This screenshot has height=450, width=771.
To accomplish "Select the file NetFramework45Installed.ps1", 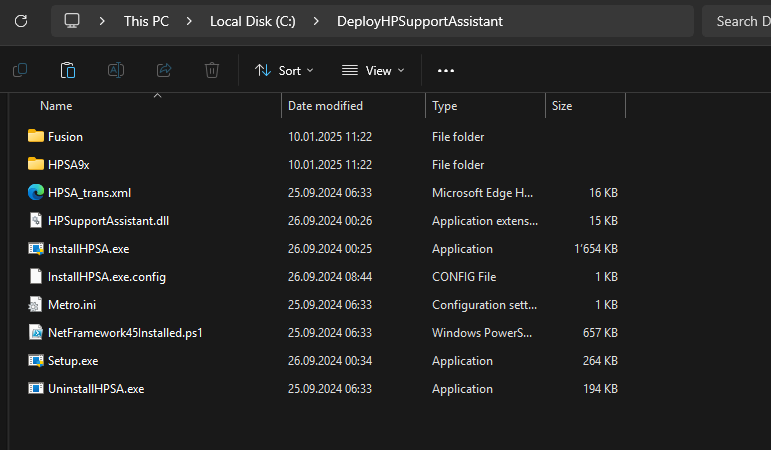I will [x=125, y=333].
